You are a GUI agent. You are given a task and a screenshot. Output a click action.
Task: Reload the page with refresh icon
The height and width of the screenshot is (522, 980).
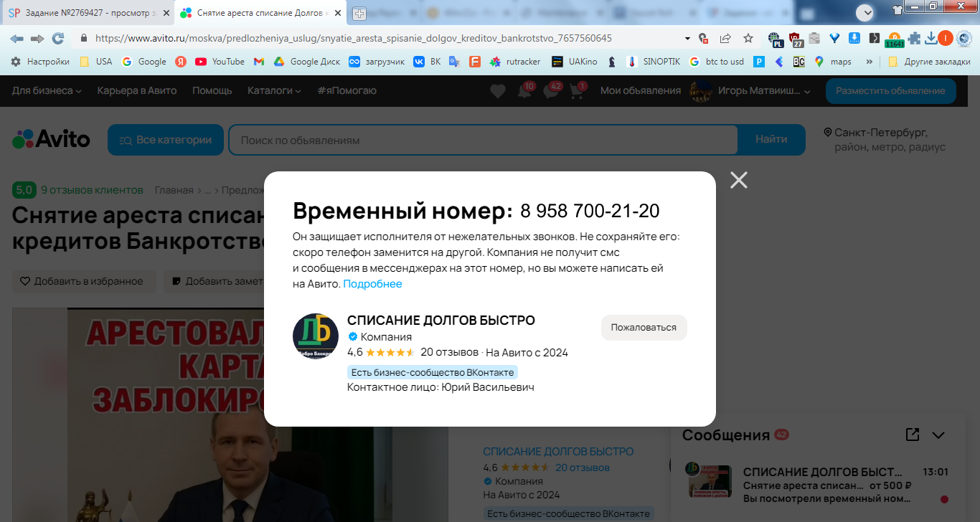(58, 38)
